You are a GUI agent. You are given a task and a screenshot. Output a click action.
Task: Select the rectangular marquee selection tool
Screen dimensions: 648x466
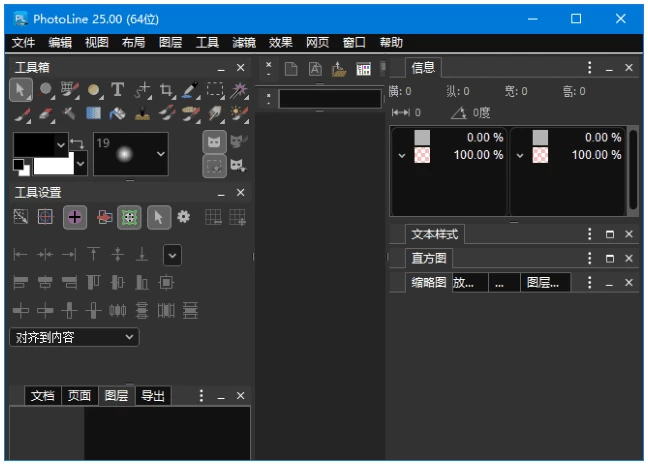tap(215, 91)
